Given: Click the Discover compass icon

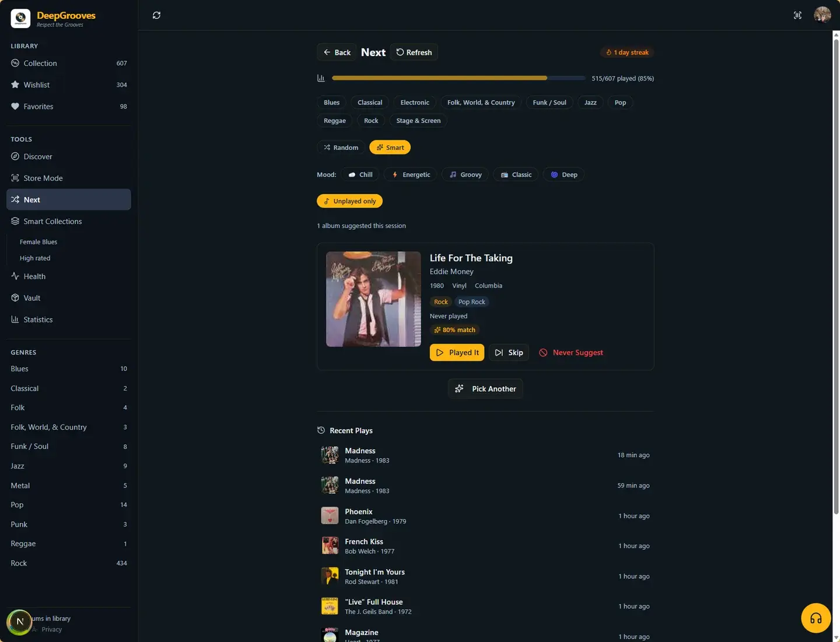Looking at the screenshot, I should pos(15,156).
